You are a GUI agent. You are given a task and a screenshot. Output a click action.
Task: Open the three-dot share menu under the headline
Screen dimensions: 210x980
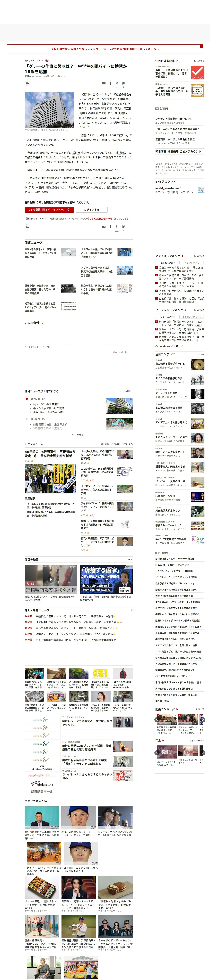tap(130, 83)
